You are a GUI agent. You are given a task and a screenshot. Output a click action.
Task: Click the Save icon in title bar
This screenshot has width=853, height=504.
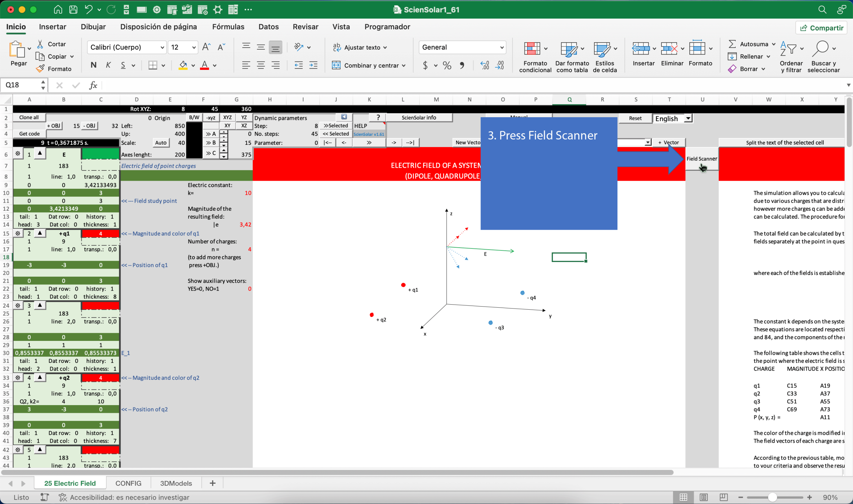click(x=73, y=10)
